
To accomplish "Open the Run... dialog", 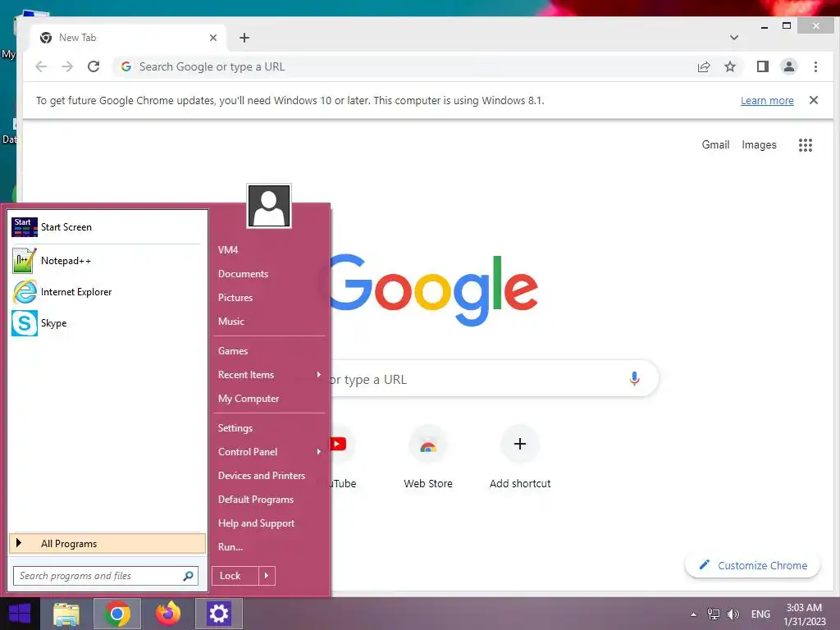I will coord(231,547).
